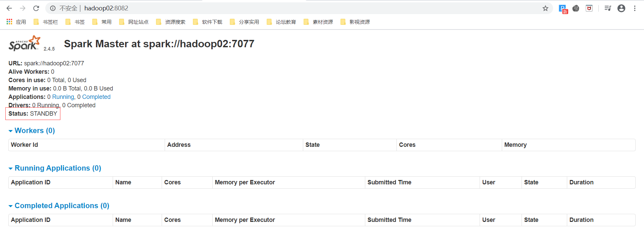Follow the Running applications link
Viewport: 644px width, 243px height.
pos(63,97)
